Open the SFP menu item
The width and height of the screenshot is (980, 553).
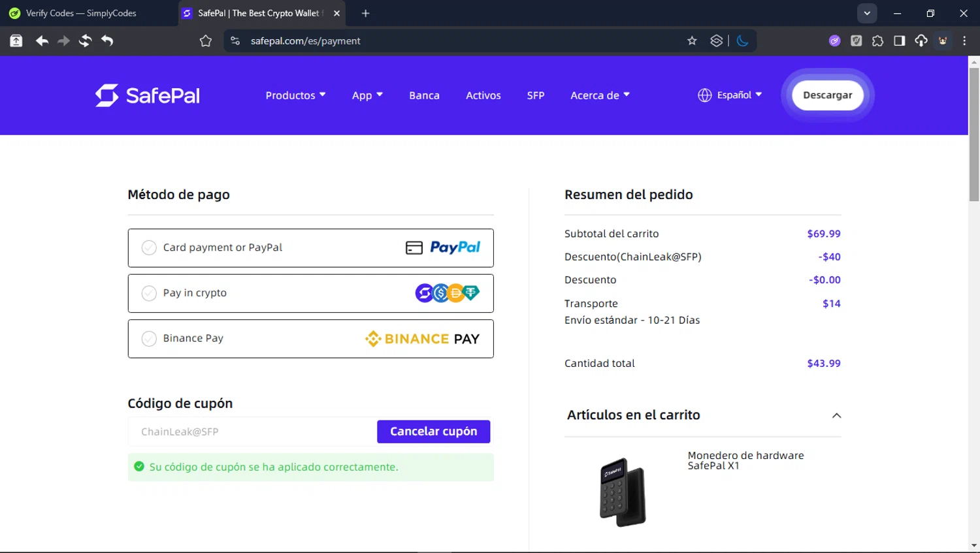click(536, 95)
